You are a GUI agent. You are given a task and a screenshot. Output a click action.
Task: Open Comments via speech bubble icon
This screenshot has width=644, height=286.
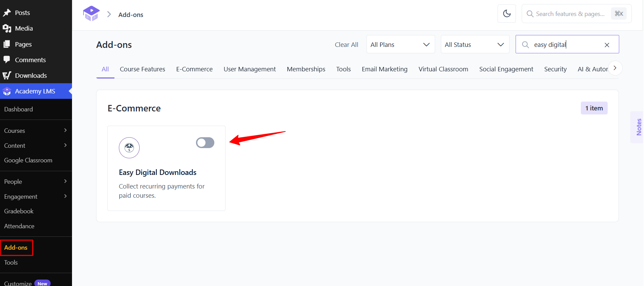7,60
